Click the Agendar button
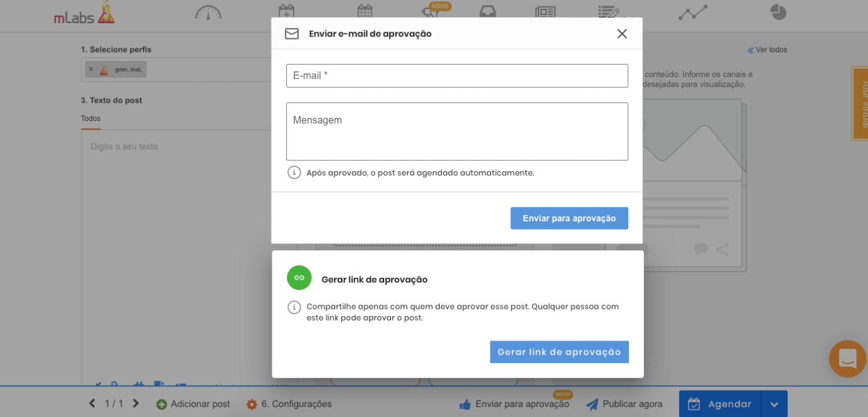 (720, 404)
